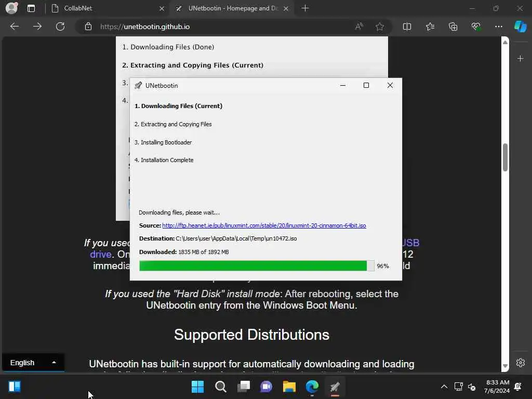
Task: Add a sidebar app with plus
Action: 521,59
